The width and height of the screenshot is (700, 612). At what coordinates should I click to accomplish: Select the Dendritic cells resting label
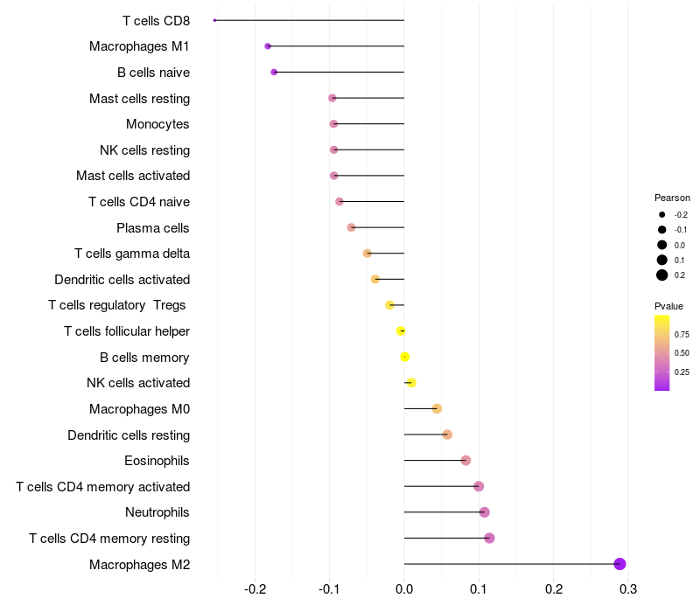pos(129,435)
